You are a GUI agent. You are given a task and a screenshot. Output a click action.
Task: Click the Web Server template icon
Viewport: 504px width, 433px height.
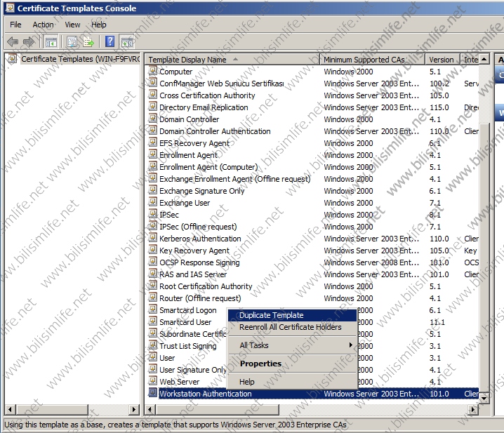click(153, 380)
